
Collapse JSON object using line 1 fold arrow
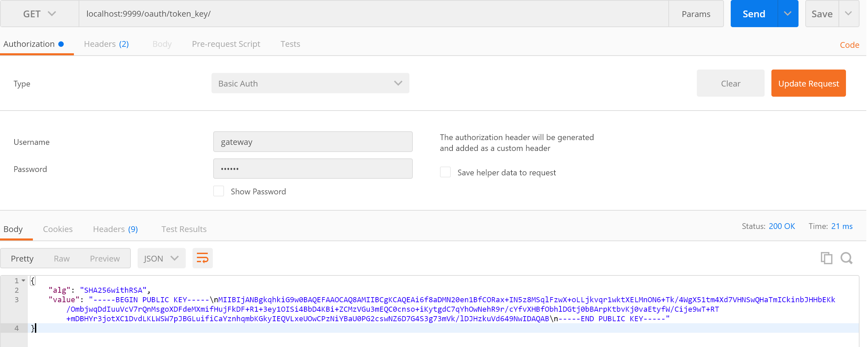(x=23, y=281)
